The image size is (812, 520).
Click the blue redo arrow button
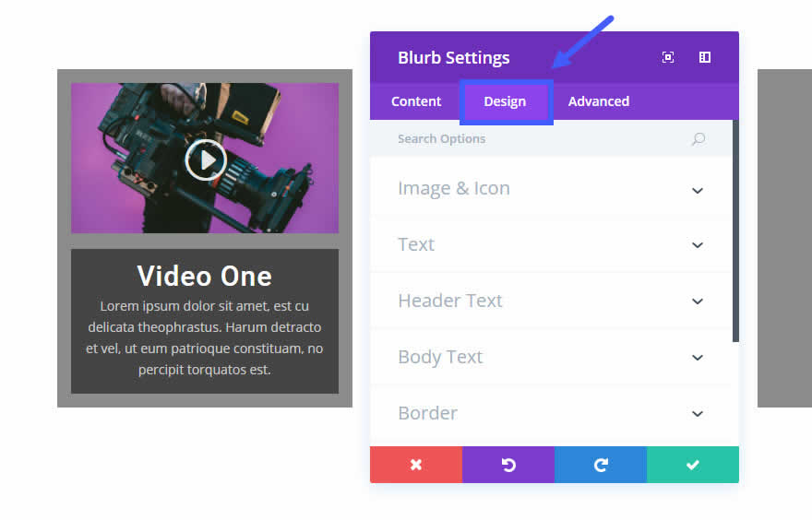tap(601, 465)
